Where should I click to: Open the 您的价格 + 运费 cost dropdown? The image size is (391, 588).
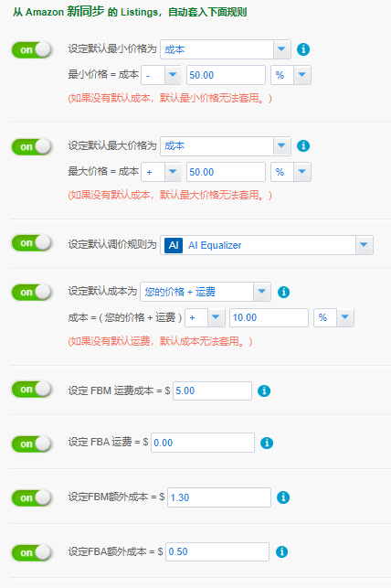(206, 292)
